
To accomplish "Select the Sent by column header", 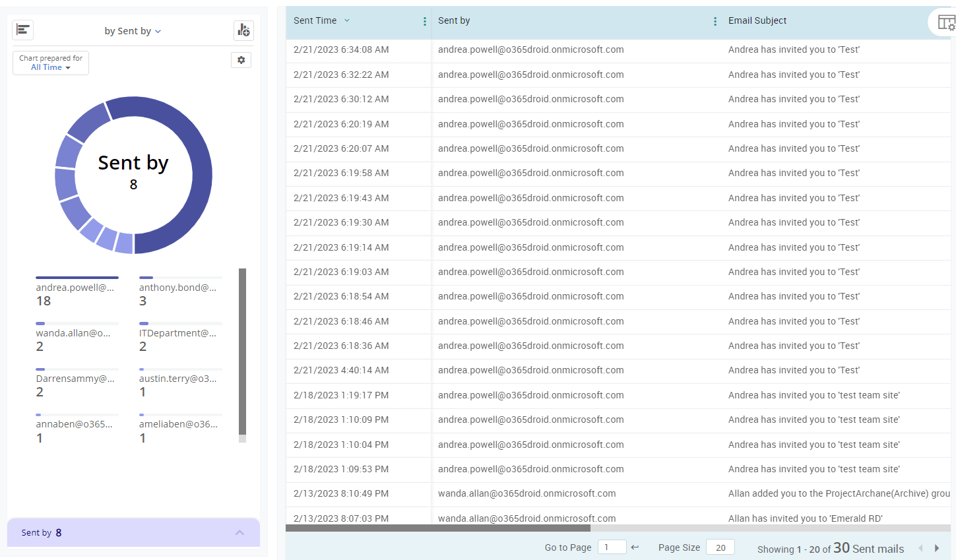I will [x=454, y=20].
